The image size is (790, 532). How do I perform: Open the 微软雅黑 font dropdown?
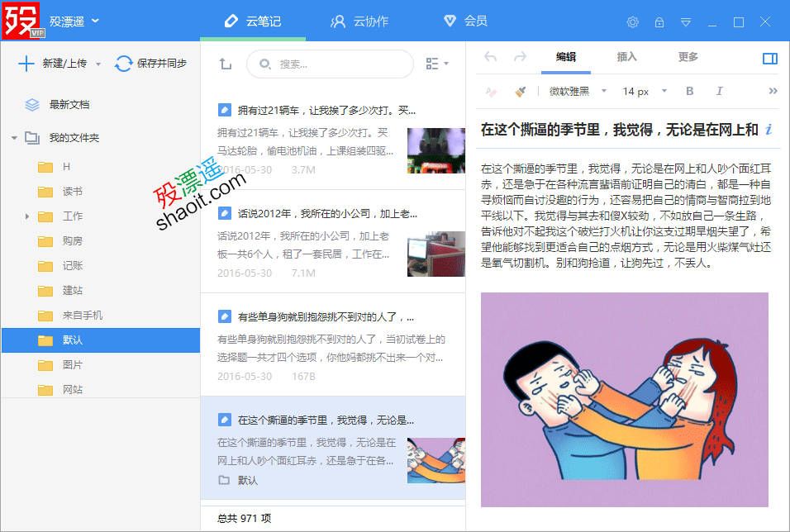click(578, 91)
